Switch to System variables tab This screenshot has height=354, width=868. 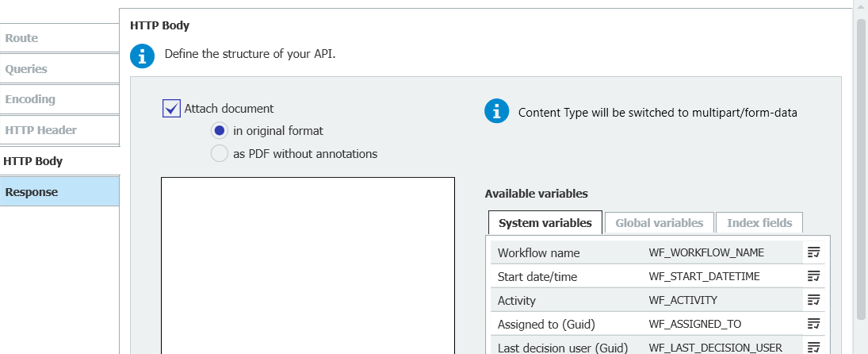[x=545, y=223]
